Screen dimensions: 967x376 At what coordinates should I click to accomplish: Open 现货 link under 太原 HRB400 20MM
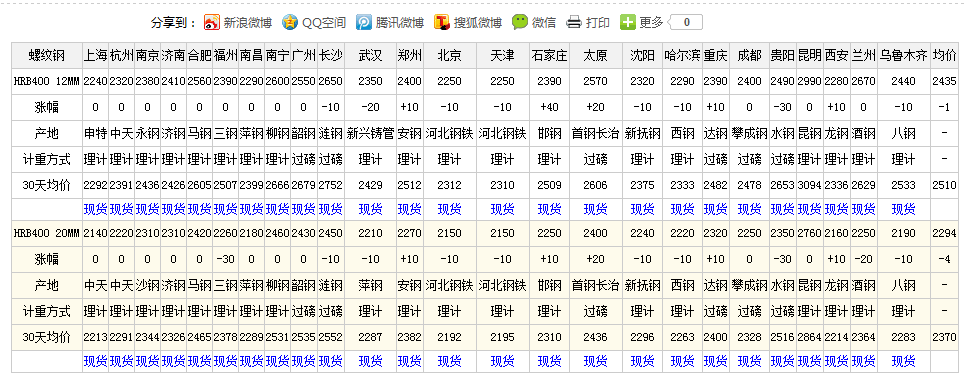tap(595, 361)
